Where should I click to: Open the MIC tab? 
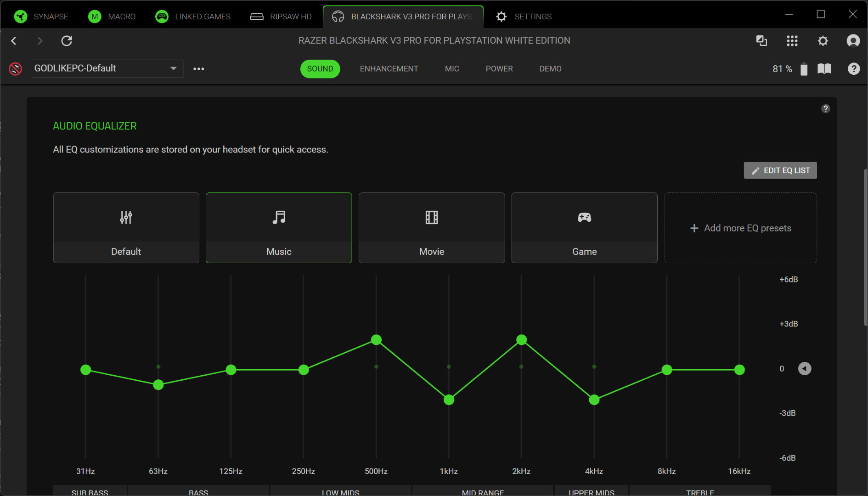[451, 69]
